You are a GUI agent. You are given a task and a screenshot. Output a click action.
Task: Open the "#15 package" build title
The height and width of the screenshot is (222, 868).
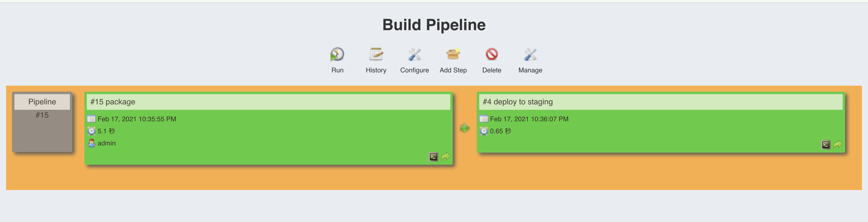[112, 102]
